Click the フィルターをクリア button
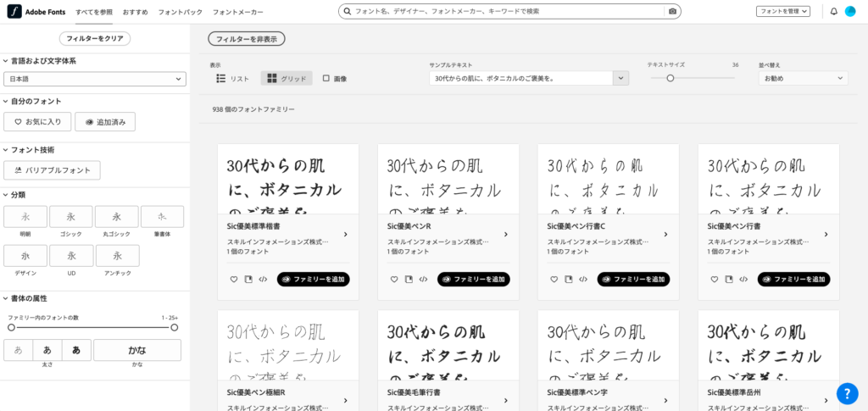Viewport: 868px width, 411px height. (x=95, y=39)
